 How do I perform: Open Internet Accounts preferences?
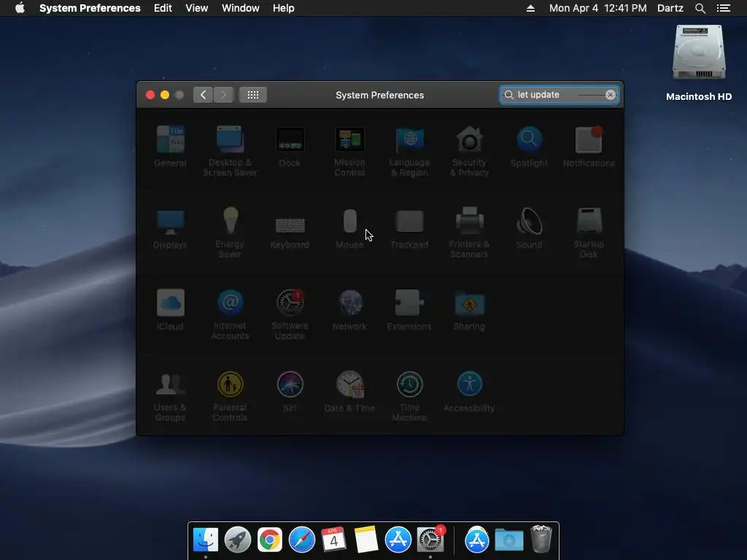point(230,315)
